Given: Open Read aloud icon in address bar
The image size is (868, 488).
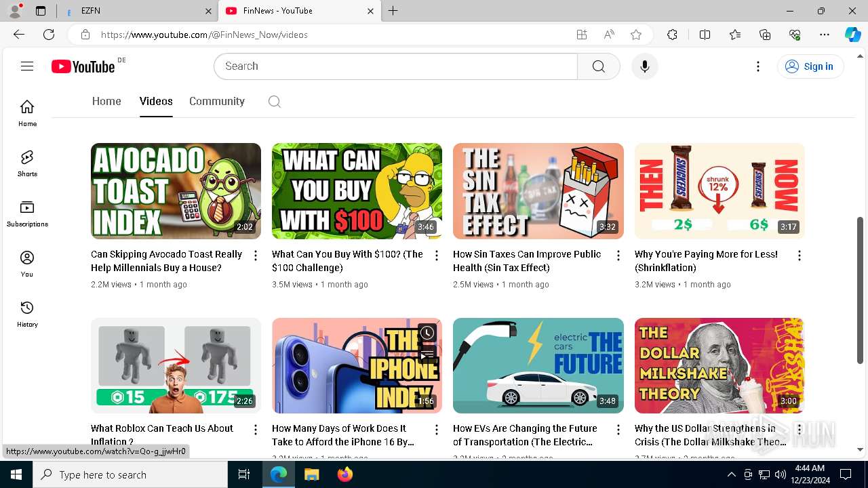Looking at the screenshot, I should tap(609, 35).
